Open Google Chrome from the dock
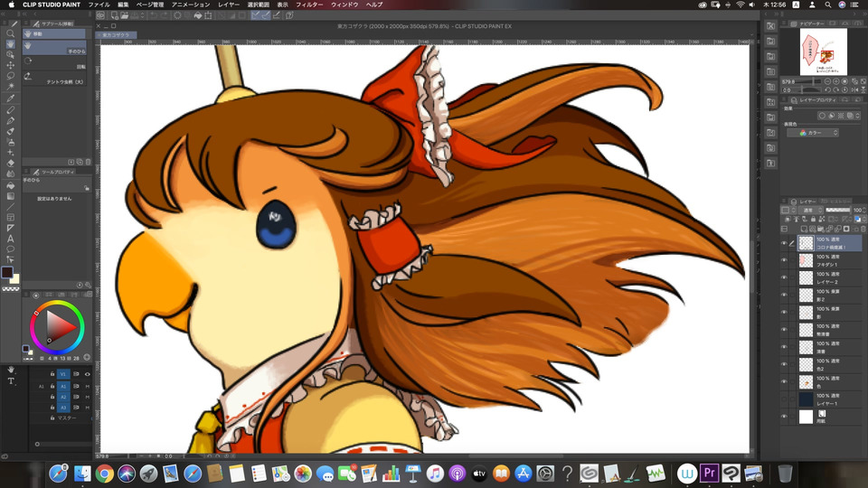868x488 pixels. [x=104, y=474]
